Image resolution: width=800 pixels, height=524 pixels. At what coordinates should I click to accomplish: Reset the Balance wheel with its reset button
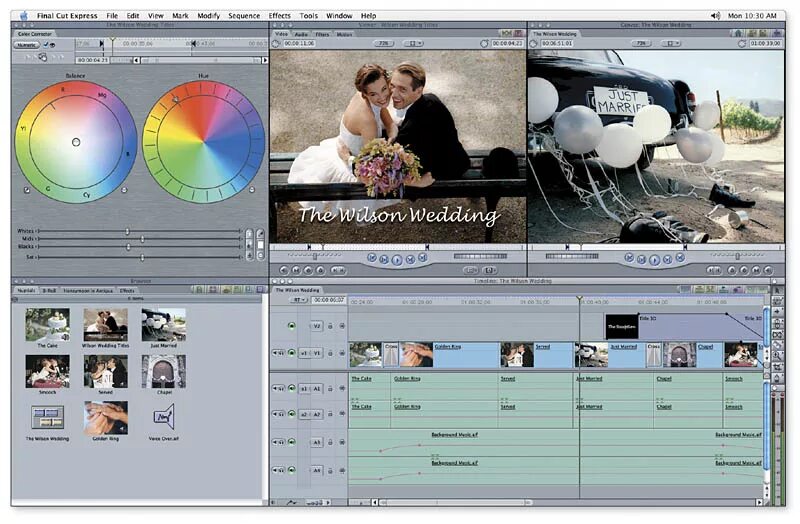point(124,190)
